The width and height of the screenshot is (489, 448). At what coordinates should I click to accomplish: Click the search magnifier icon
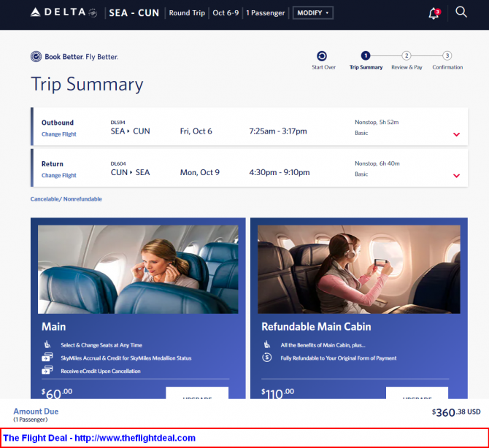click(461, 12)
